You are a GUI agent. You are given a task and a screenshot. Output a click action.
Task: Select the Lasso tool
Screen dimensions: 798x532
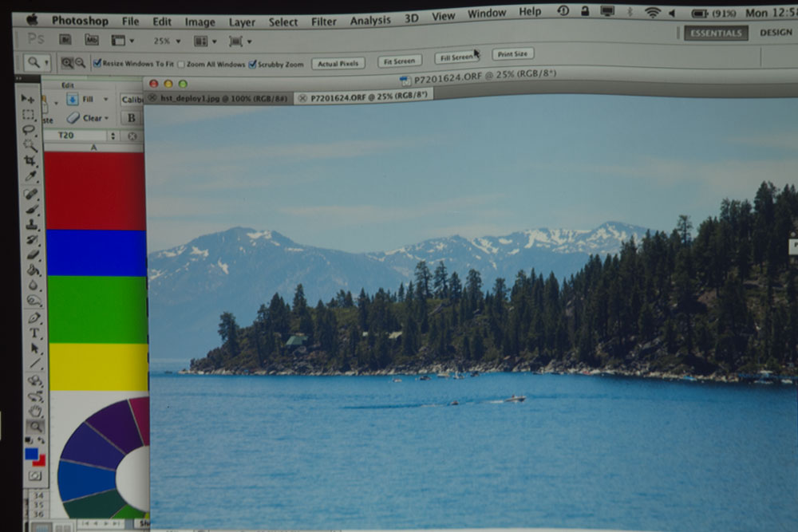tap(29, 130)
